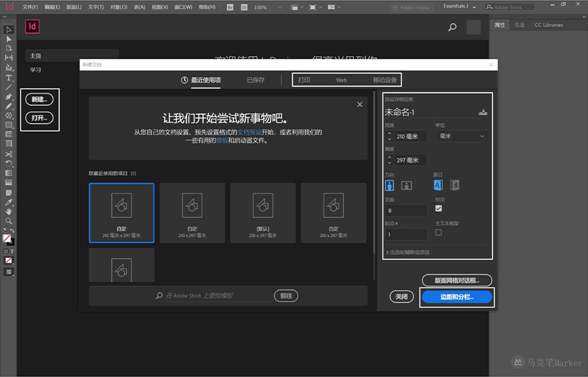This screenshot has height=377, width=588.
Task: Open the units dropdown
Action: click(x=462, y=136)
